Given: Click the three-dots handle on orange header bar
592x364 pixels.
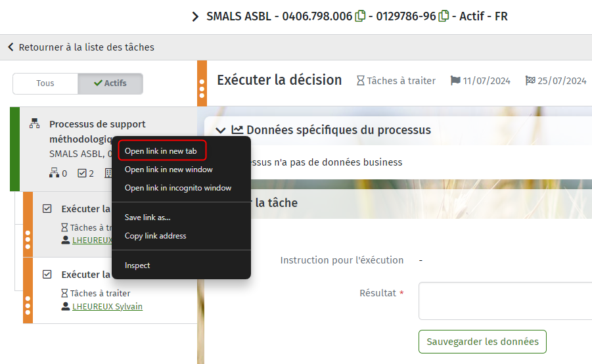Looking at the screenshot, I should pyautogui.click(x=202, y=89).
